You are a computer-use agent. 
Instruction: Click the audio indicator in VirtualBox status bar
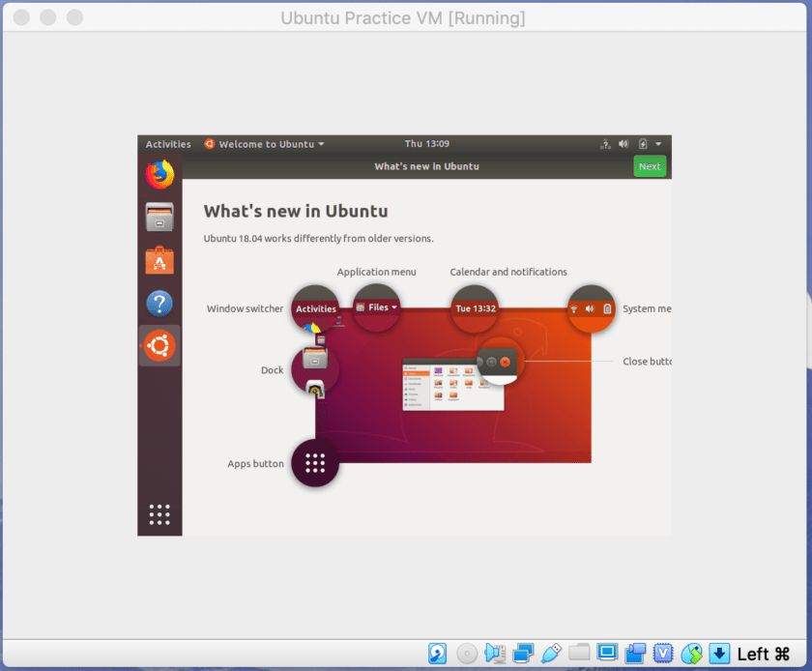coord(495,654)
